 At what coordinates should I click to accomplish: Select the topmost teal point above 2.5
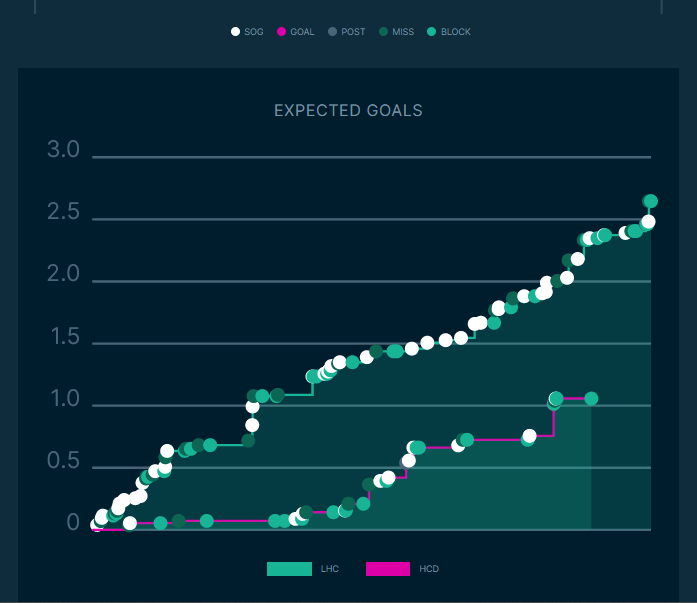(x=650, y=201)
